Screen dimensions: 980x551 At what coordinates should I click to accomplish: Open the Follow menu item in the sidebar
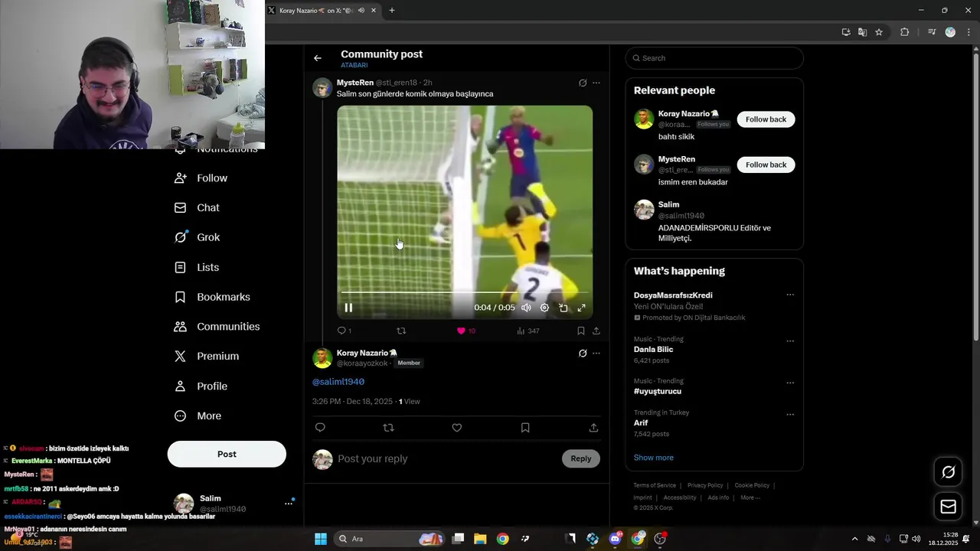201,178
